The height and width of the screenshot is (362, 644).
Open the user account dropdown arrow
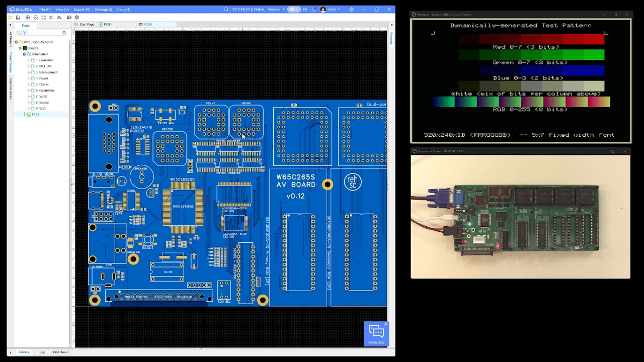(x=339, y=9)
